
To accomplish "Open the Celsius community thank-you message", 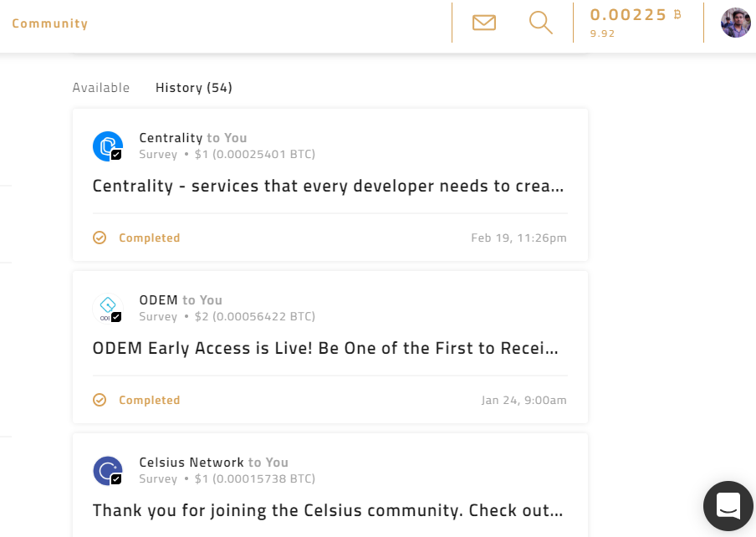I will [x=328, y=510].
